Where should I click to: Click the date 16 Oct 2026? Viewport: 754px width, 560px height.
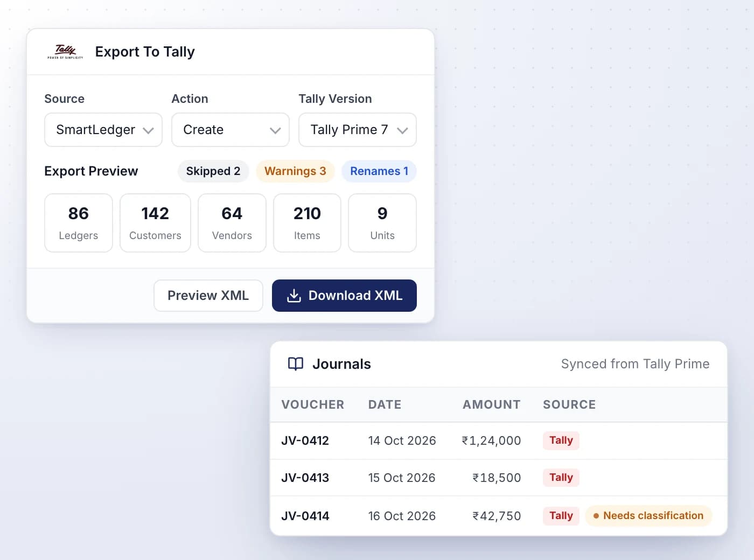pyautogui.click(x=402, y=516)
